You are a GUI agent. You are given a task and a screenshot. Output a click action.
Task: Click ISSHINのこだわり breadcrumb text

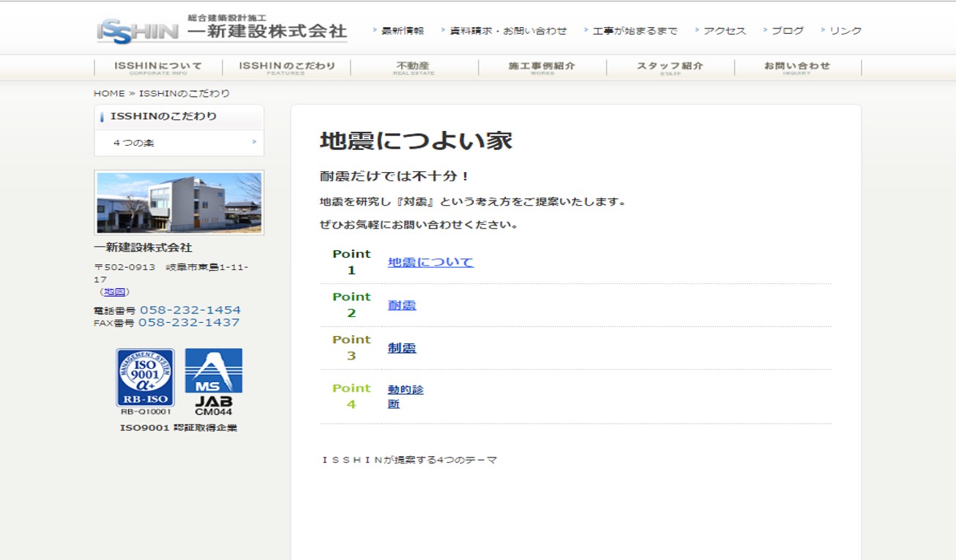coord(184,93)
